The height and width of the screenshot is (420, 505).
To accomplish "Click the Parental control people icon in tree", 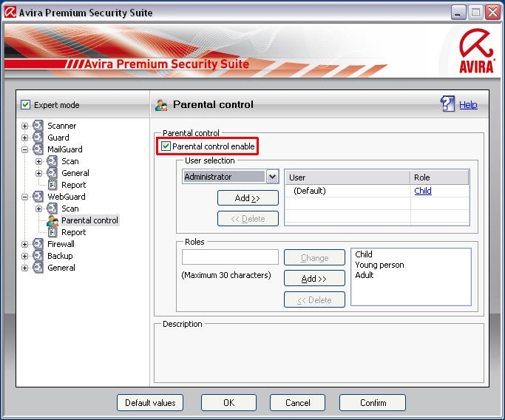I will click(52, 220).
